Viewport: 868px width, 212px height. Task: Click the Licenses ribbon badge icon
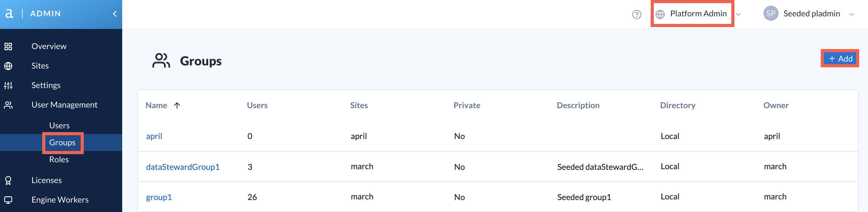(x=8, y=181)
